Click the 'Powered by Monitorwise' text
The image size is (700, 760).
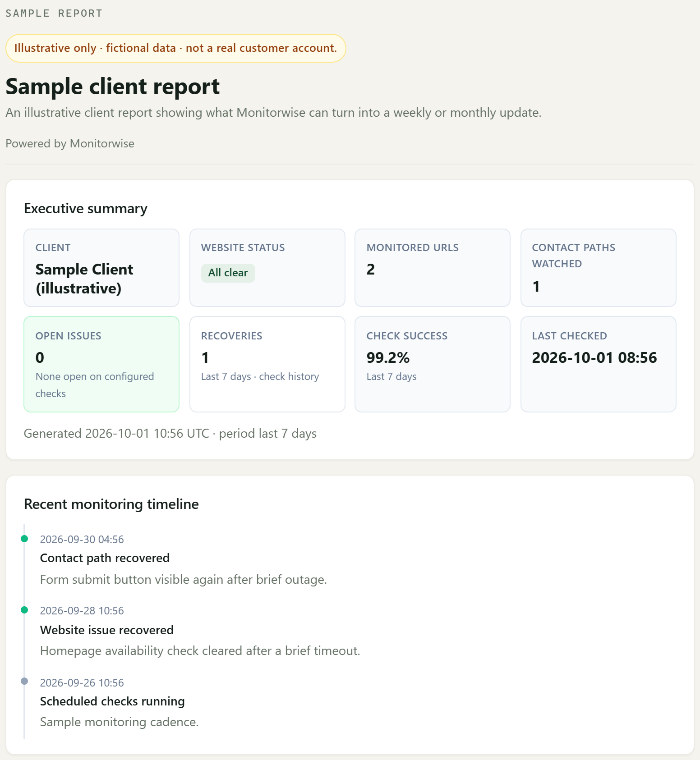tap(70, 143)
